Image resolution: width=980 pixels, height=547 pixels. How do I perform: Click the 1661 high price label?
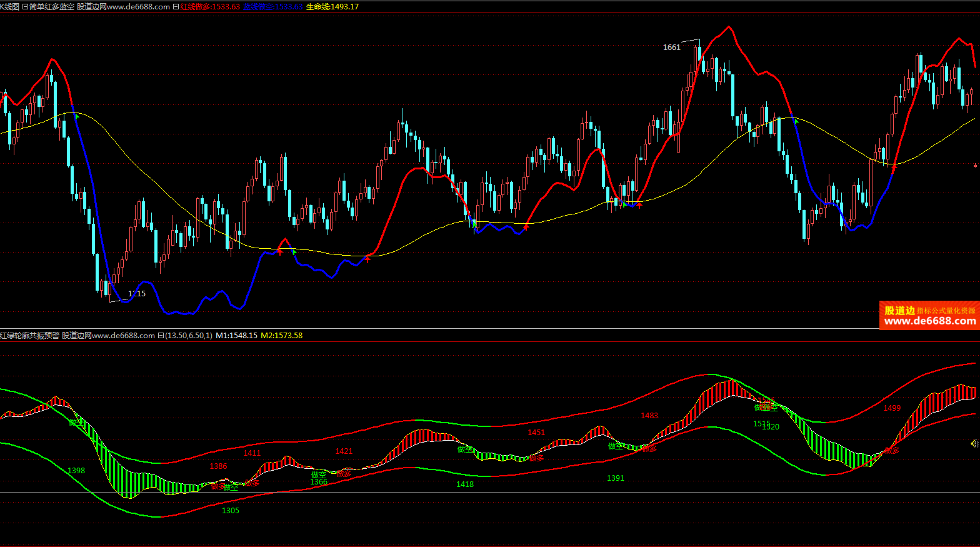(671, 48)
